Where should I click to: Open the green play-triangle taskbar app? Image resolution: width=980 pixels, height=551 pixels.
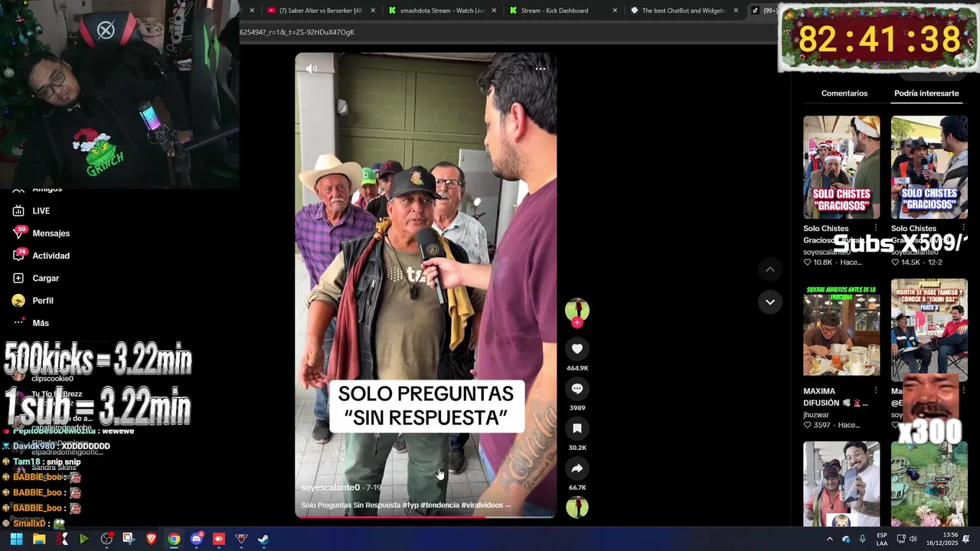[83, 539]
